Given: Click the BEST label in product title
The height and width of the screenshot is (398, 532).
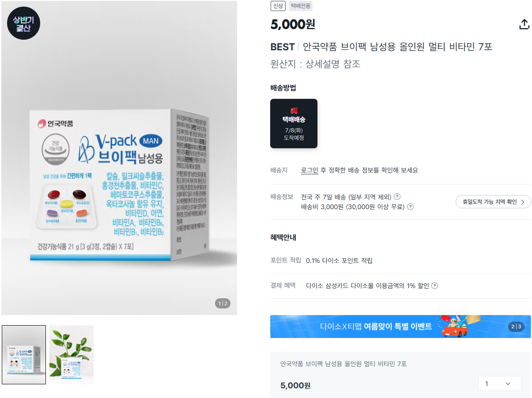Looking at the screenshot, I should click(283, 47).
